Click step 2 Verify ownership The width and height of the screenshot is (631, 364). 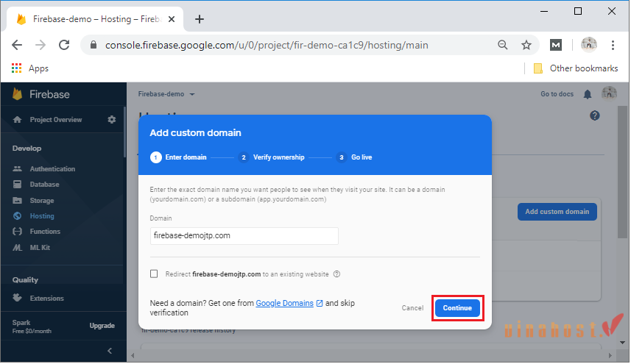(x=271, y=157)
